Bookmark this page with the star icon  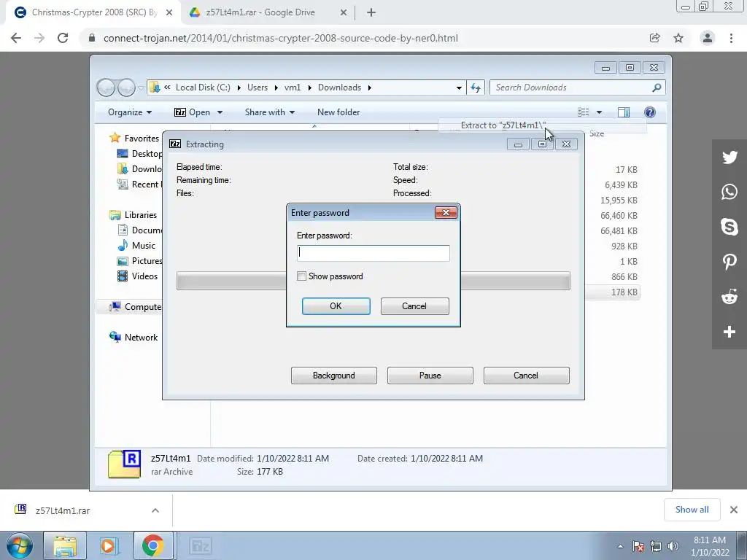678,38
